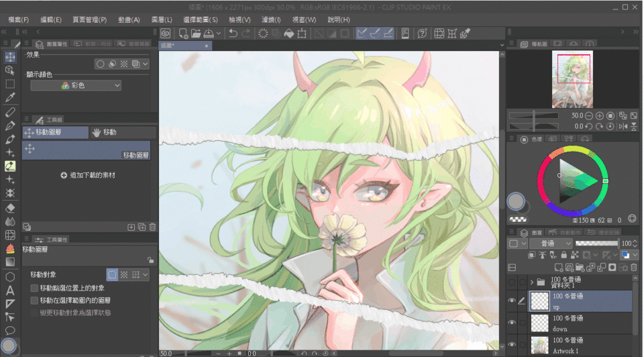This screenshot has width=644, height=357.
Task: Open layer color palette dropdown arrow
Action: point(524,244)
